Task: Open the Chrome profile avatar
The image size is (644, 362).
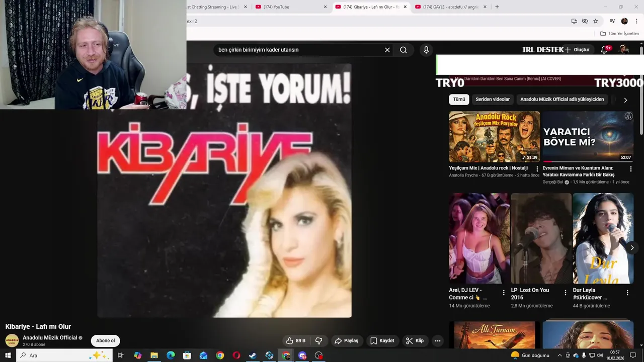Action: coord(624,21)
